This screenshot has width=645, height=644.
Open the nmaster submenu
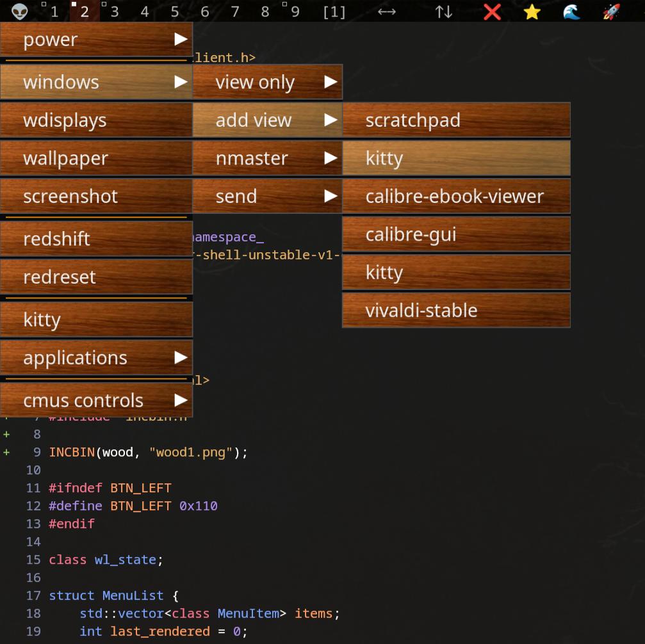(267, 158)
